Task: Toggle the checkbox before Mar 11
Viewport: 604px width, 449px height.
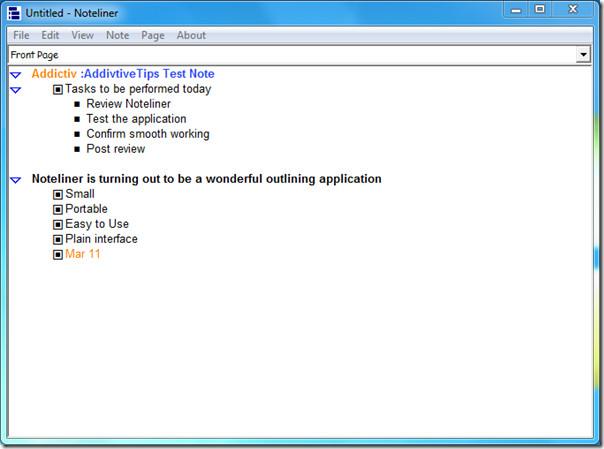Action: (58, 255)
